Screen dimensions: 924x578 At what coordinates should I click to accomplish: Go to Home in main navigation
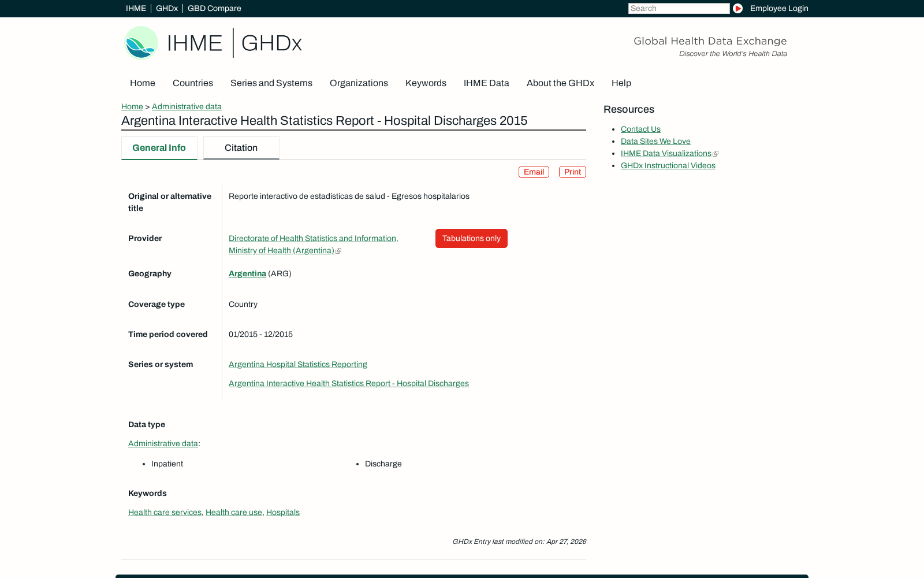[x=143, y=83]
